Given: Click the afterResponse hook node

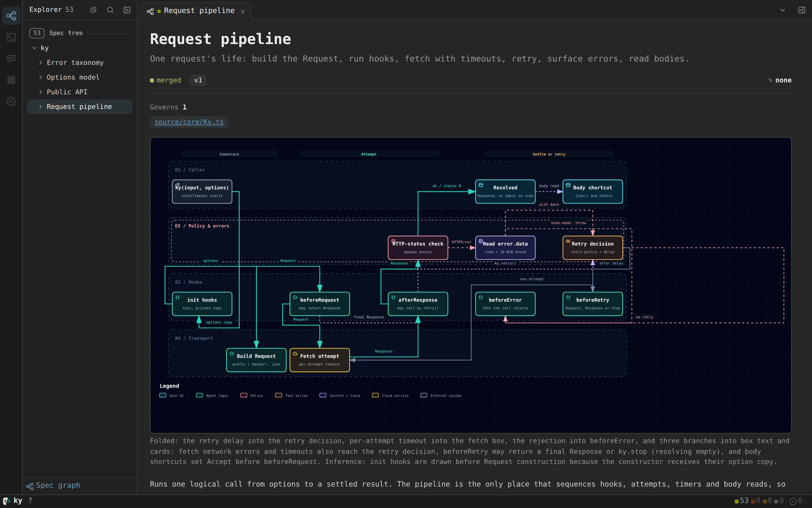Looking at the screenshot, I should 418,304.
